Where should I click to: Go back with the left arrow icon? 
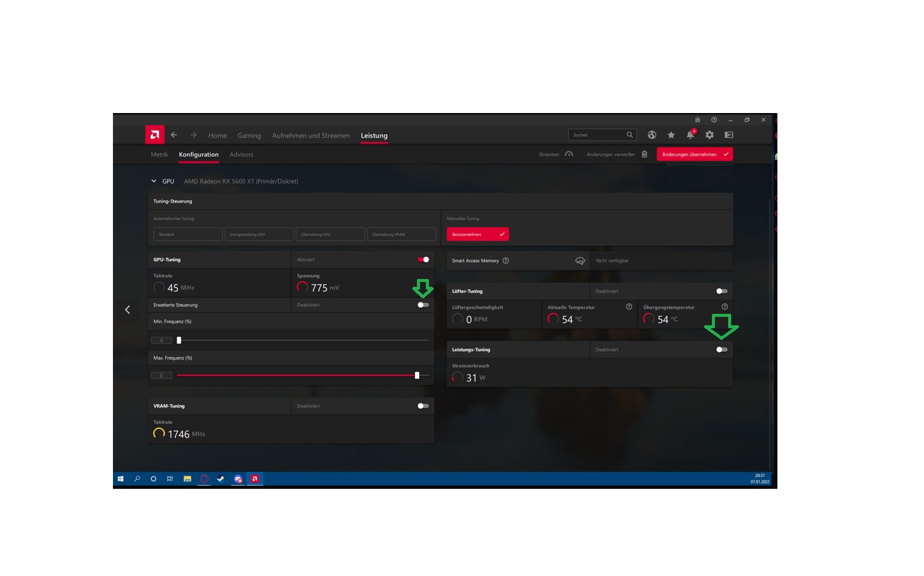coord(174,135)
